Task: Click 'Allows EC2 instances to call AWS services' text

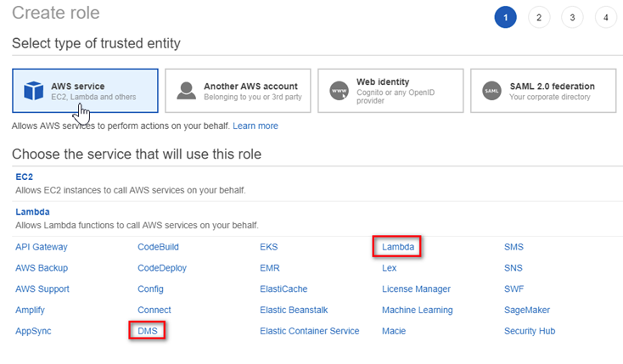Action: coord(131,190)
